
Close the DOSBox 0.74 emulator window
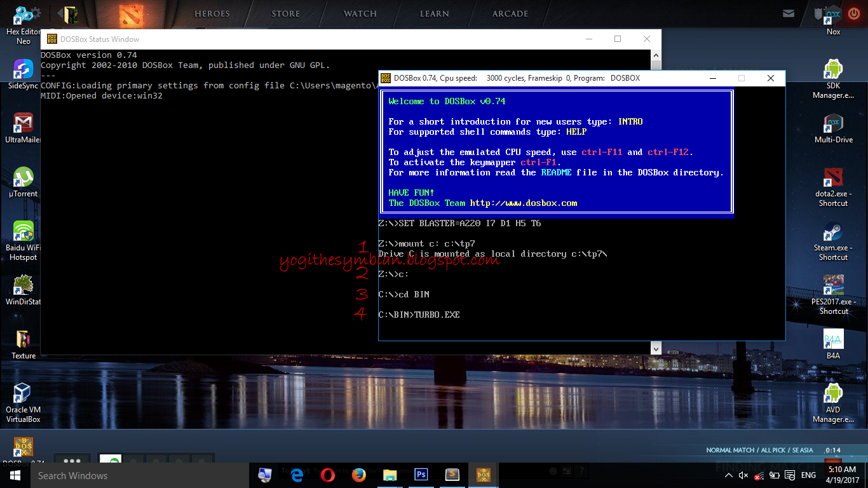(x=770, y=78)
